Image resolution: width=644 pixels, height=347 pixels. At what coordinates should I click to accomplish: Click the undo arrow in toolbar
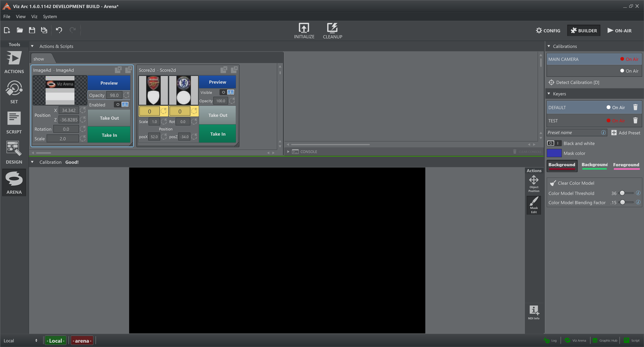click(59, 30)
